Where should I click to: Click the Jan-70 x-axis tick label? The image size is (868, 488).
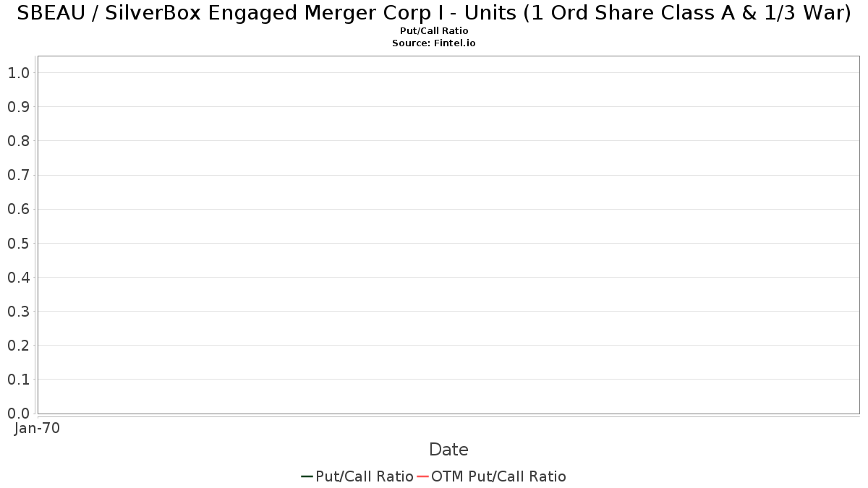tap(38, 429)
